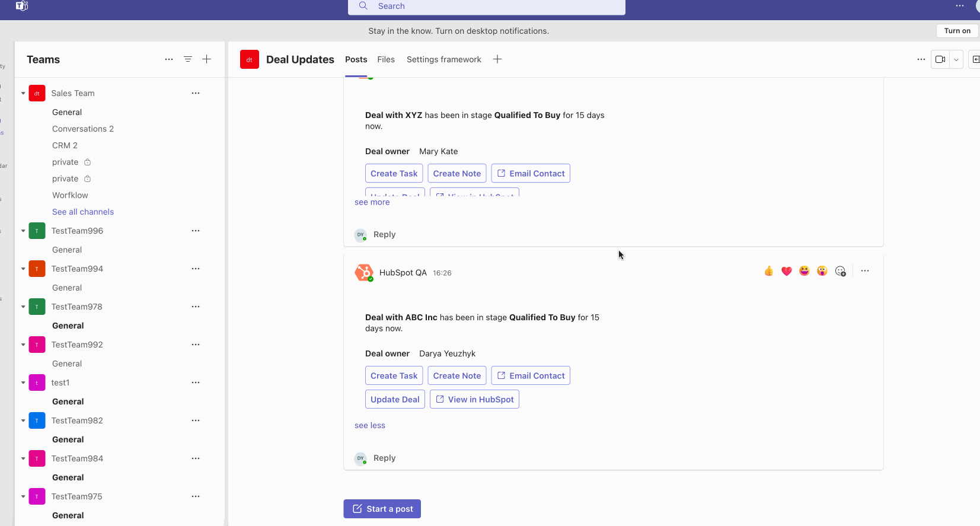This screenshot has width=980, height=526.
Task: Open Sales Team more options ellipsis
Action: click(196, 93)
